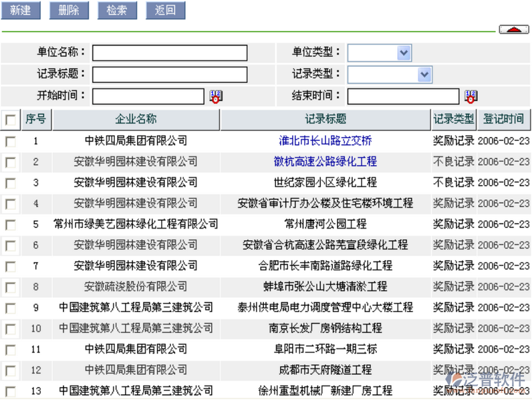
Task: Open start time calendar picker icon
Action: point(215,96)
